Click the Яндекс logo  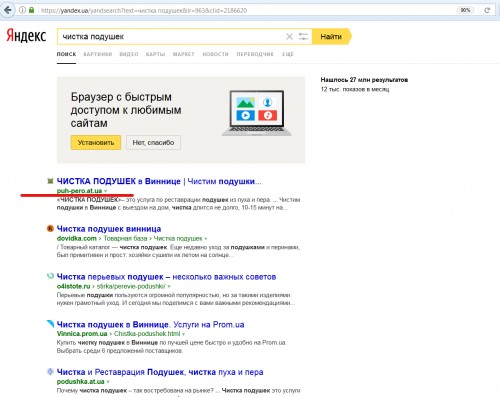point(26,36)
